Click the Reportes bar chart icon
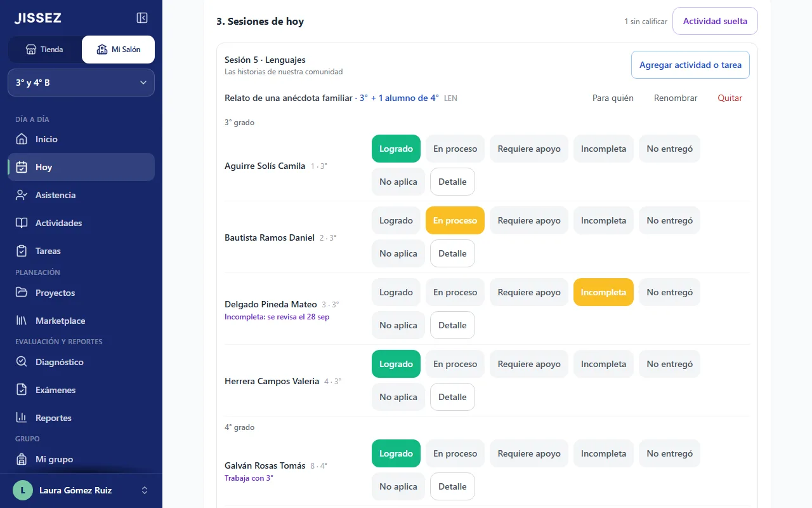This screenshot has height=508, width=812. coord(22,418)
